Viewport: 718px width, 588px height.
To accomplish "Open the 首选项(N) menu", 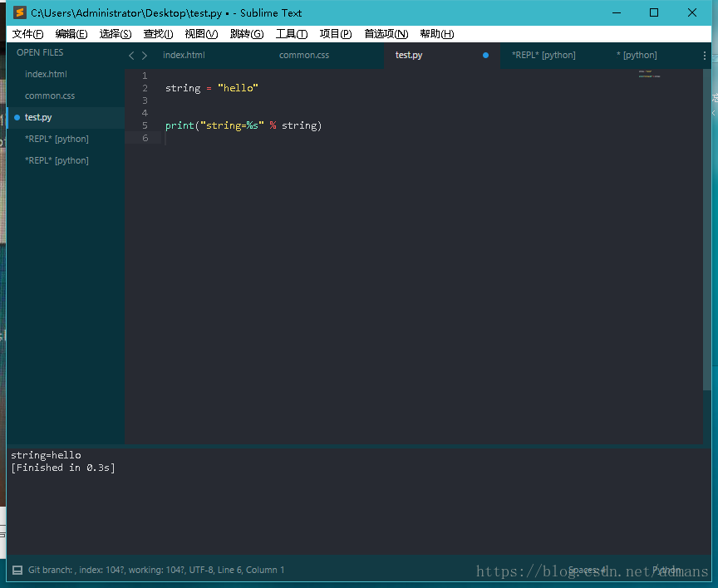I will point(386,34).
